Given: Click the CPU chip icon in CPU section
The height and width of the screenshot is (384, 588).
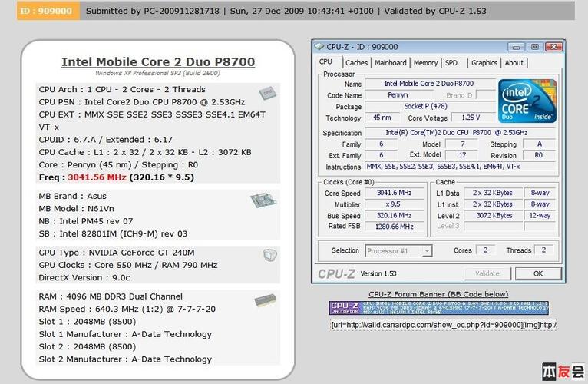Looking at the screenshot, I should (x=267, y=92).
